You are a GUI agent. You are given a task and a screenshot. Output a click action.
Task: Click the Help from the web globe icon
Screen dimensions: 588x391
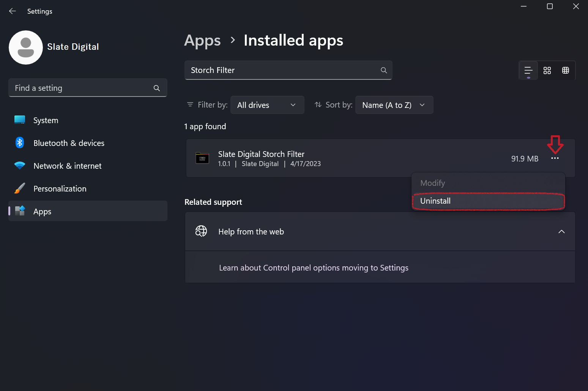pos(201,231)
